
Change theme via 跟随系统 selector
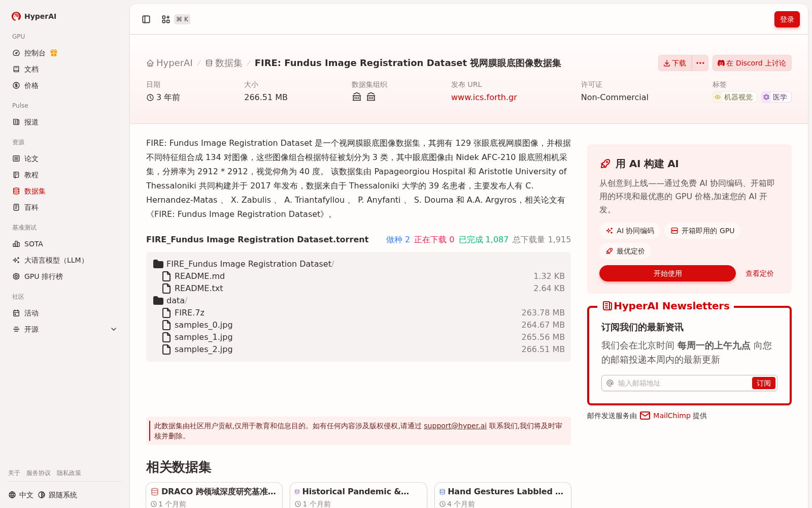coord(57,495)
